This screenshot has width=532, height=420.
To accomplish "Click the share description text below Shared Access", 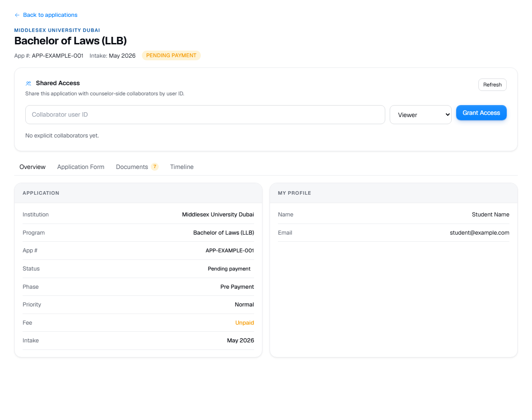I will point(105,94).
